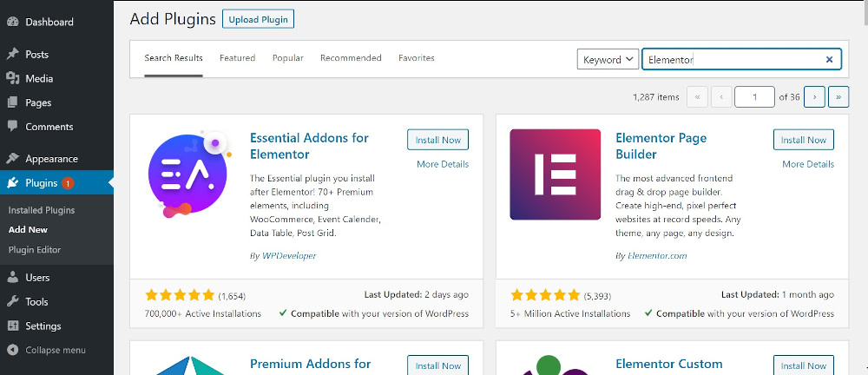
Task: Install Essential Addons for Elementor
Action: coord(437,140)
